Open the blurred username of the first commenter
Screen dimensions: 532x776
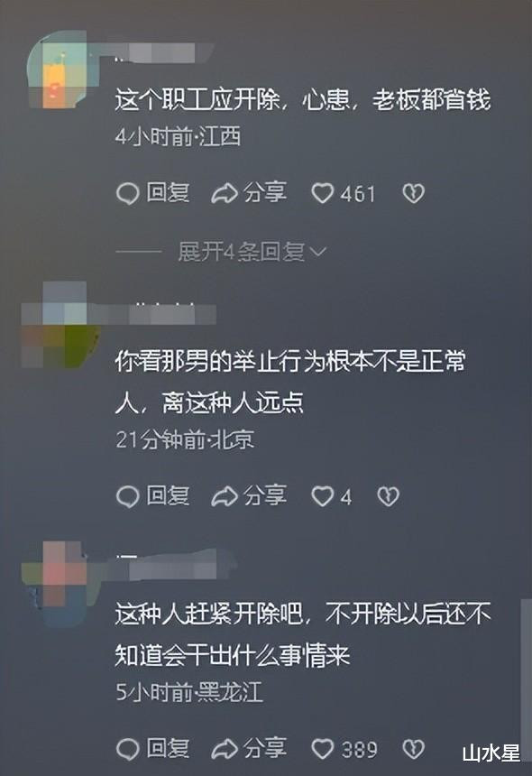[163, 53]
